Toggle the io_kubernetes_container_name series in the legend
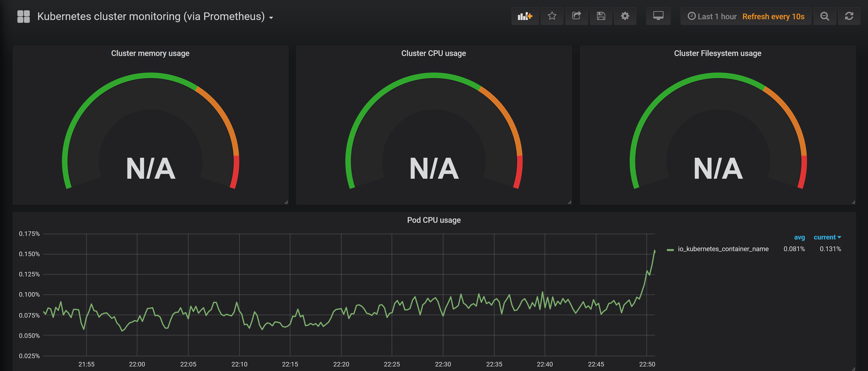868x371 pixels. point(723,249)
